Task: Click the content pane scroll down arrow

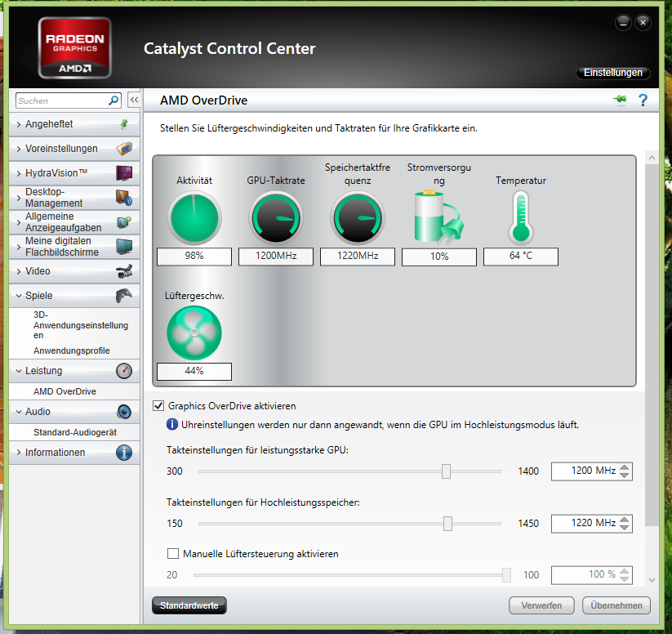Action: coord(652,580)
